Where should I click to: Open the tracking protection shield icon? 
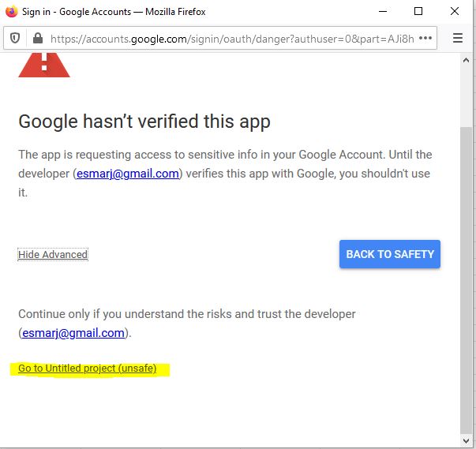tap(15, 38)
